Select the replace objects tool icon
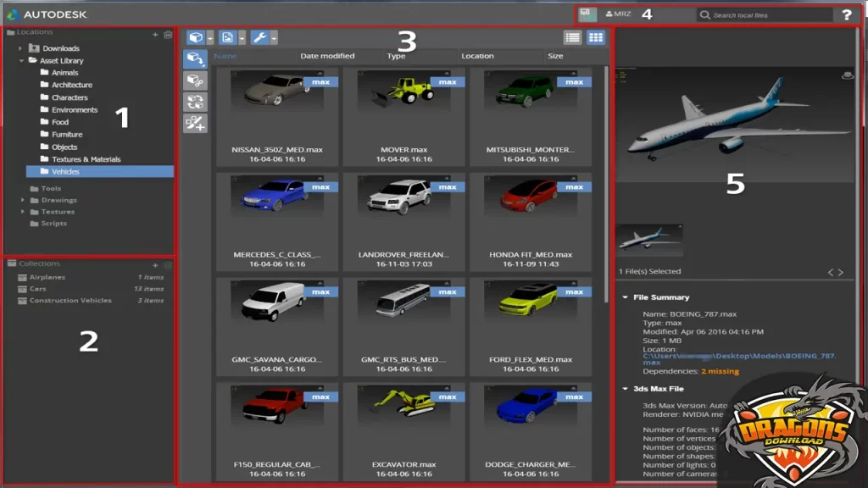 [x=196, y=102]
